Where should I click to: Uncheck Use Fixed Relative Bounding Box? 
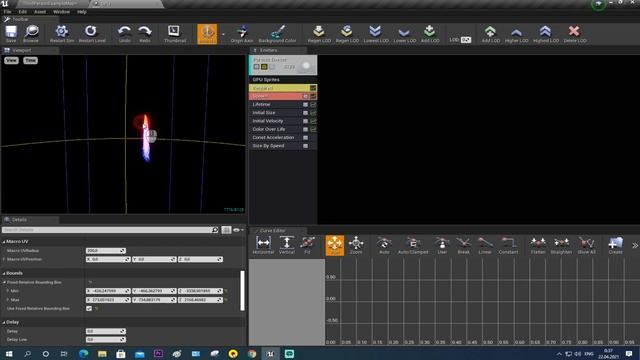[89, 309]
